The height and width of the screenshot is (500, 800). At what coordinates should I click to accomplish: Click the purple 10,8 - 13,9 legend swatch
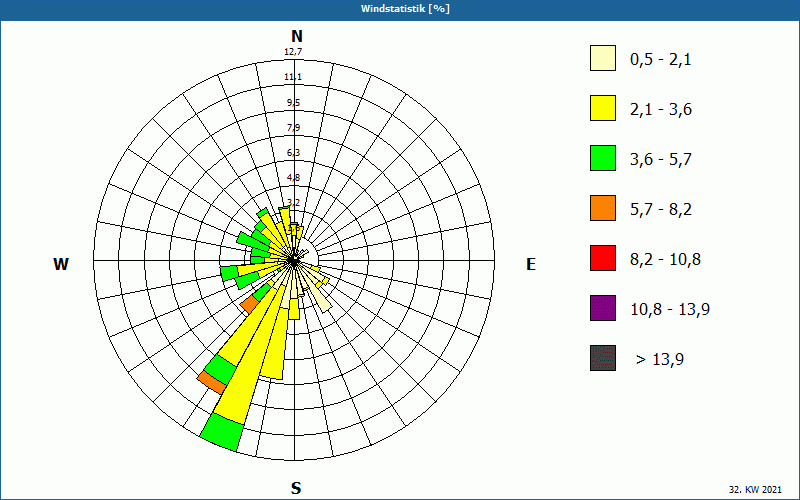tap(603, 308)
